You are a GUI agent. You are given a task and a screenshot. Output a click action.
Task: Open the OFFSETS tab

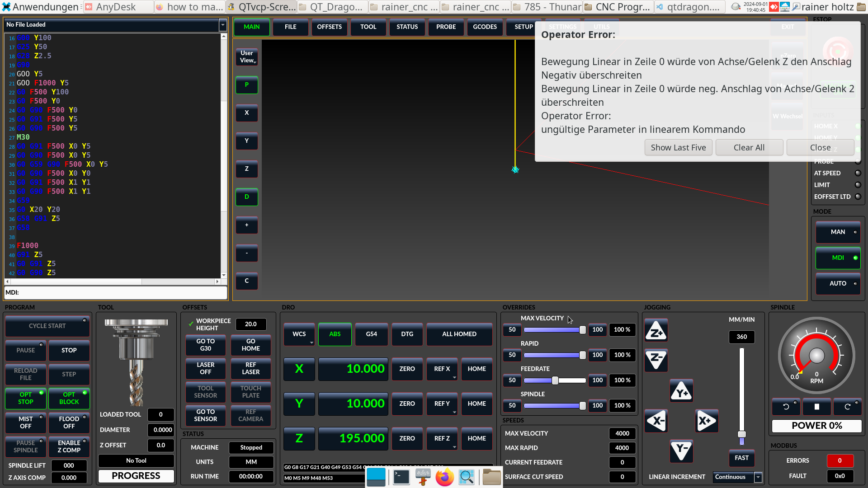click(x=330, y=27)
